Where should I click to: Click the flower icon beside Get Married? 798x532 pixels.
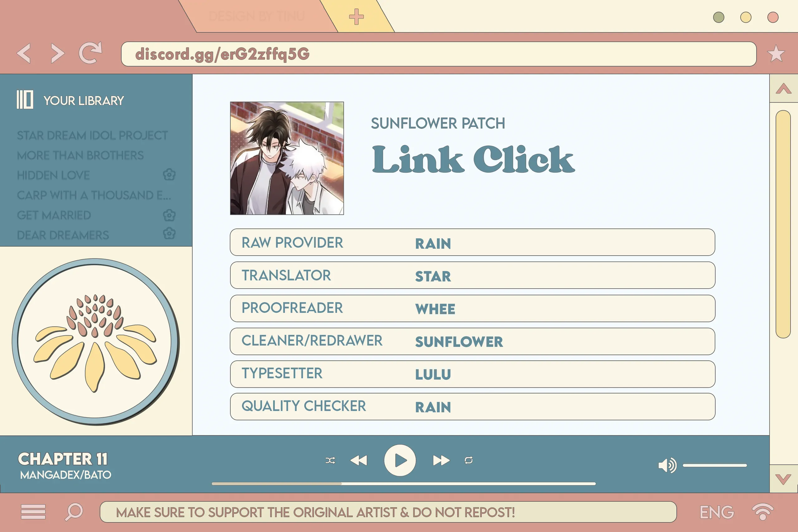pyautogui.click(x=169, y=215)
